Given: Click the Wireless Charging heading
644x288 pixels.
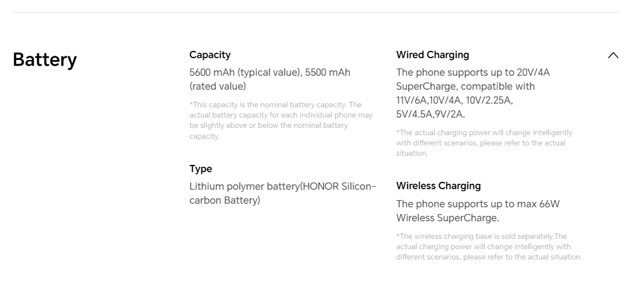Looking at the screenshot, I should point(438,186).
